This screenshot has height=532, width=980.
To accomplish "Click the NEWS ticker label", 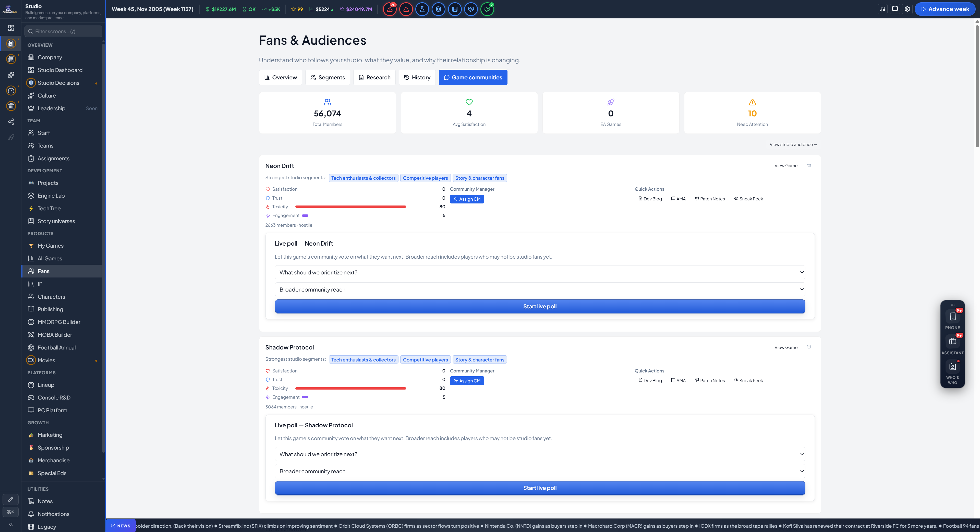I will [x=120, y=526].
